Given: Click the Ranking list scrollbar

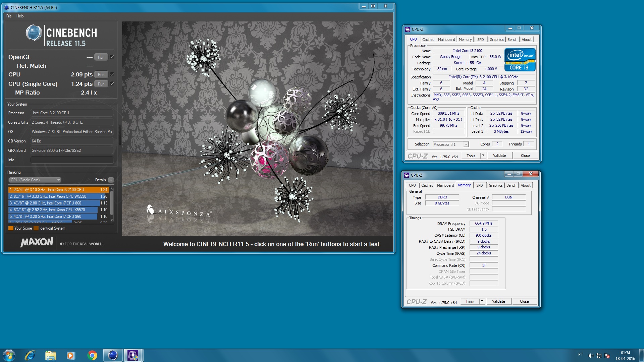Looking at the screenshot, I should coord(112,205).
